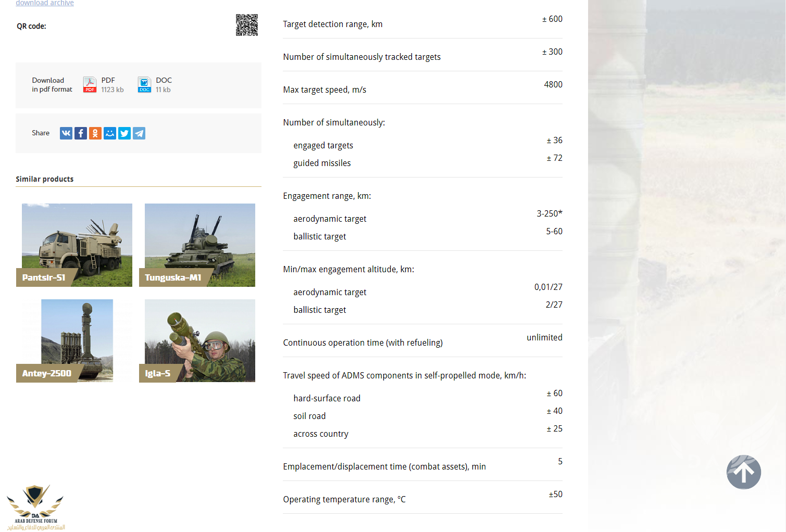Share via the Moi Mir icon
This screenshot has width=786, height=532.
(110, 133)
